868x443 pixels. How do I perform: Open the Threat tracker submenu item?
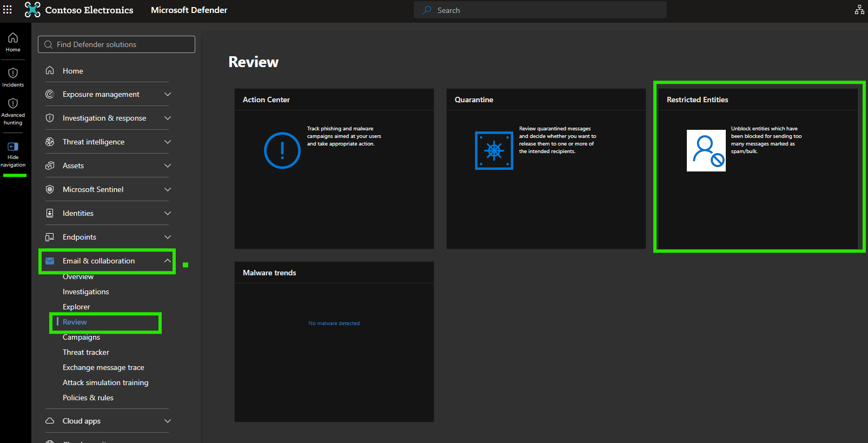(x=86, y=352)
